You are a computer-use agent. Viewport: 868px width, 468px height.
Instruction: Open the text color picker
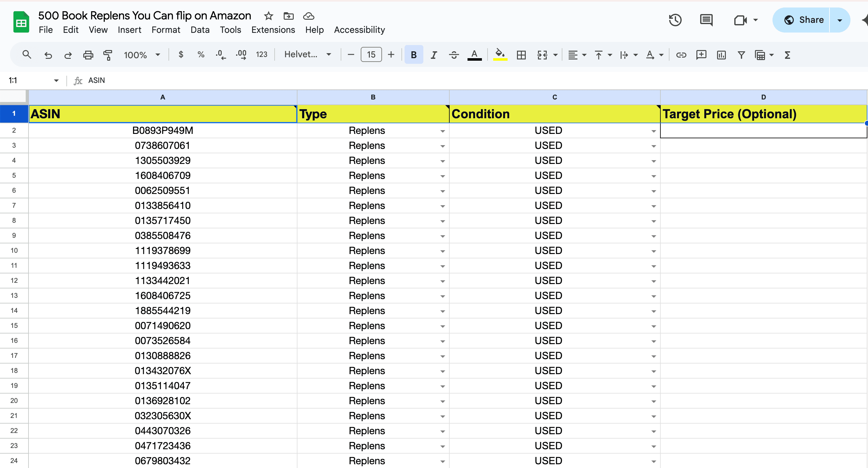(474, 54)
